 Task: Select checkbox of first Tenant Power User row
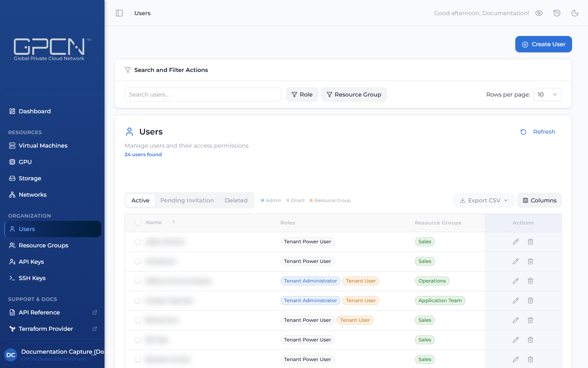click(x=138, y=242)
